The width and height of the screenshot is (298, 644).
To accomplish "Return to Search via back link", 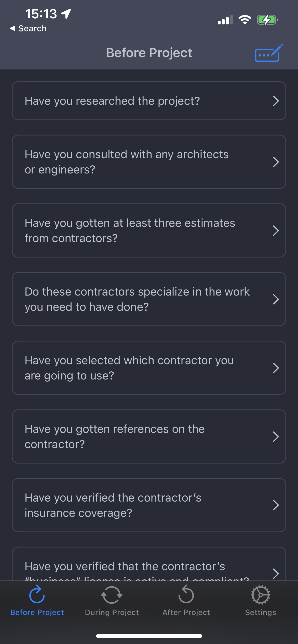I will (32, 28).
